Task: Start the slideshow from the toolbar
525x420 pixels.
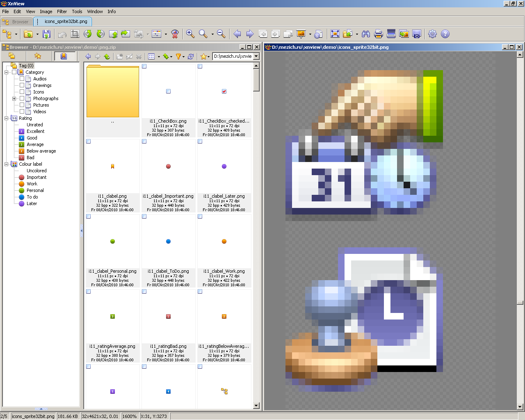Action: coord(301,34)
